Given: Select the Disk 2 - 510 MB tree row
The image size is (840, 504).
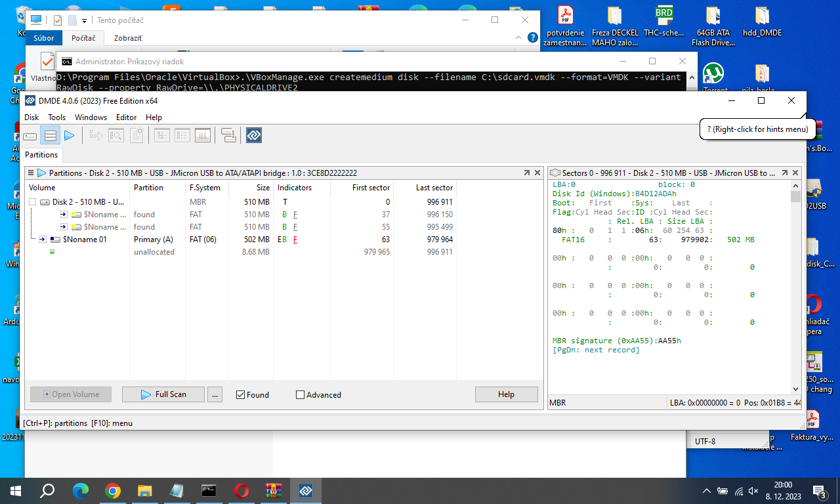Looking at the screenshot, I should point(241,202).
